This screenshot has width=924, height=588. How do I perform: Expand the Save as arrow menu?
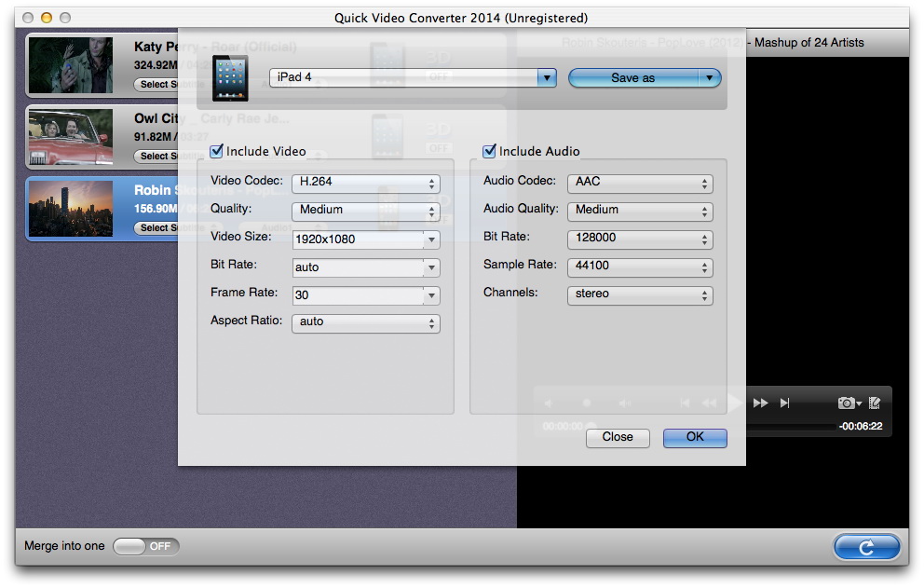(x=710, y=78)
